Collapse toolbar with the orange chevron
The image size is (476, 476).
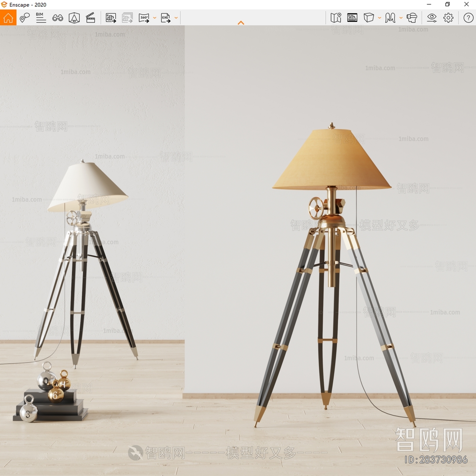click(x=241, y=23)
